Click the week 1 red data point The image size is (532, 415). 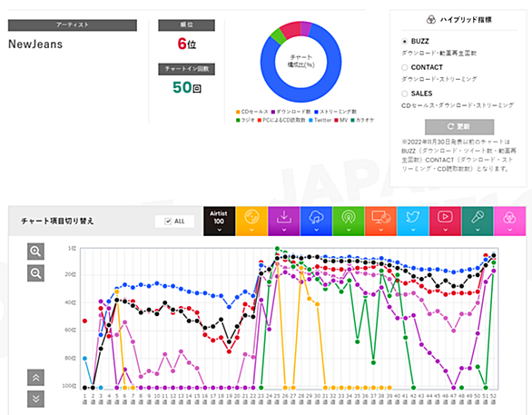pos(84,321)
